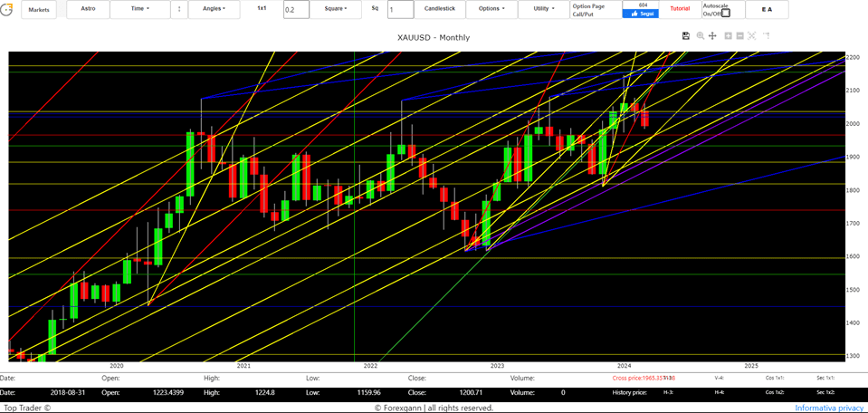Click the date value 2018-08-31
The height and width of the screenshot is (413, 868).
click(x=66, y=392)
